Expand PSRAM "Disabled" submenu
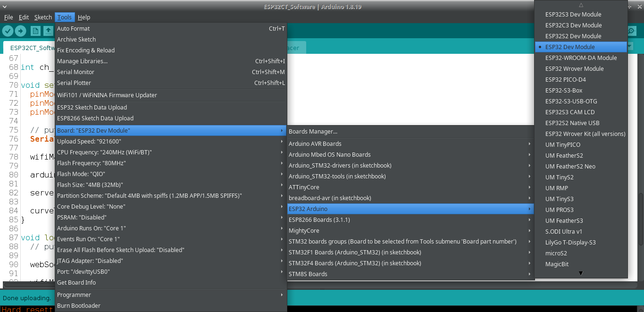 tap(171, 217)
